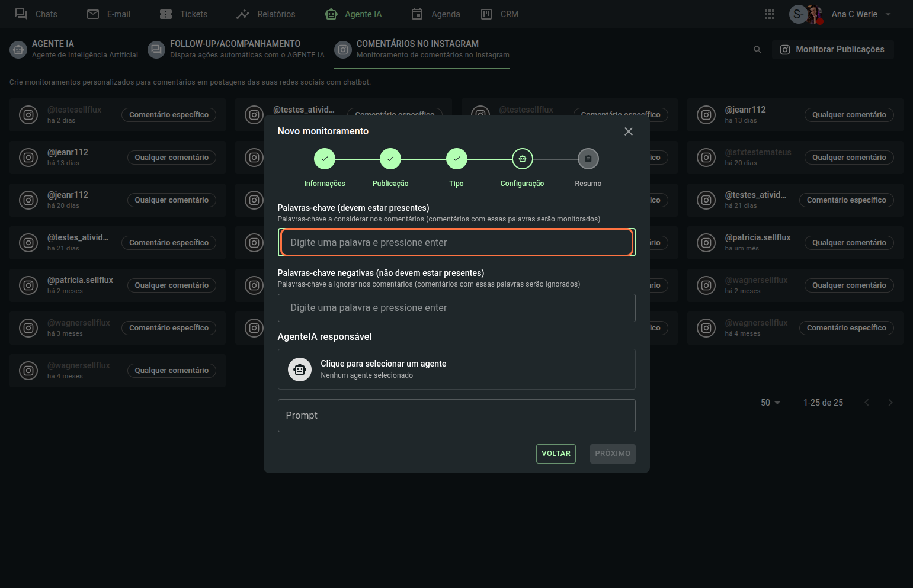Switch to the Agente IA tab
This screenshot has height=588, width=913.
coord(73,49)
